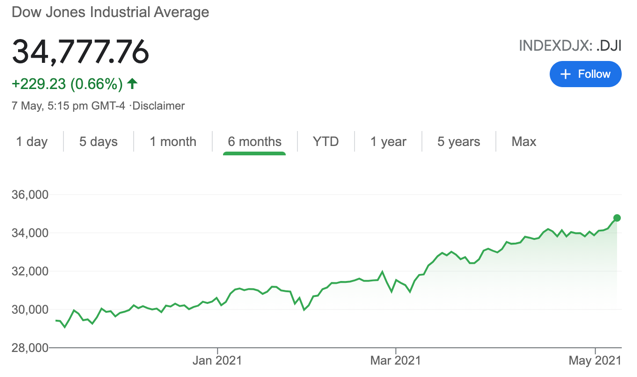The height and width of the screenshot is (377, 637).
Task: Click the plus icon on Follow button
Action: point(566,74)
